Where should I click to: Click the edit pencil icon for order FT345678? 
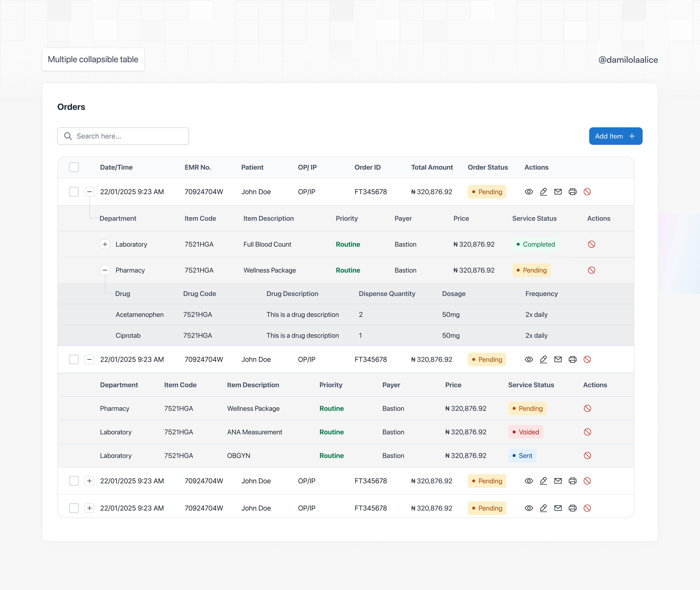click(x=543, y=192)
